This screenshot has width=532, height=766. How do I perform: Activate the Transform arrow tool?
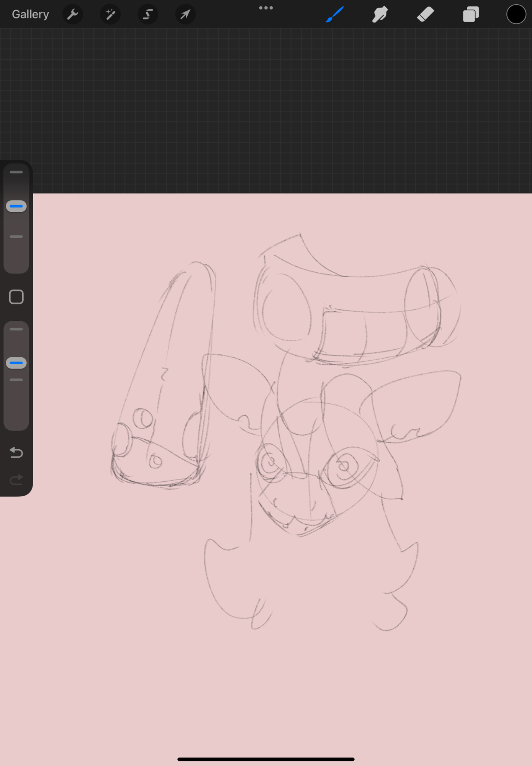pos(185,15)
